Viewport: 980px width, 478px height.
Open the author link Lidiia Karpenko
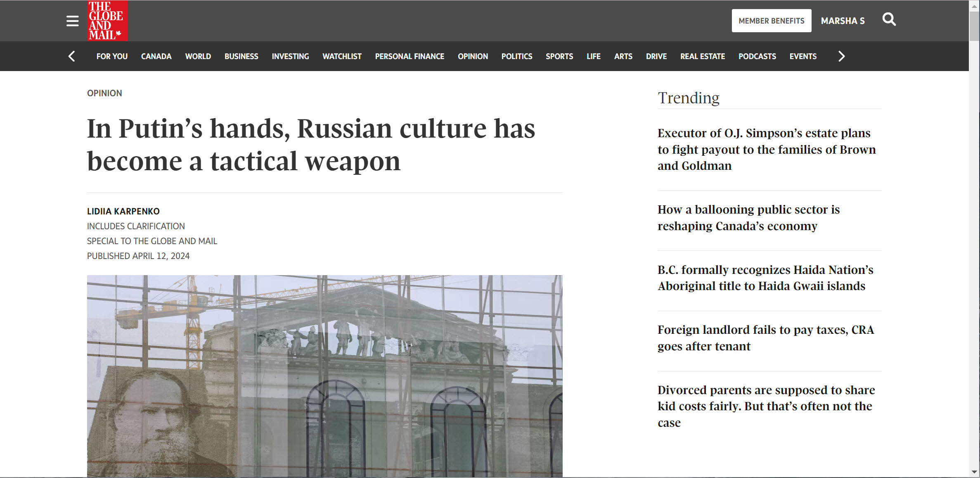(x=123, y=211)
